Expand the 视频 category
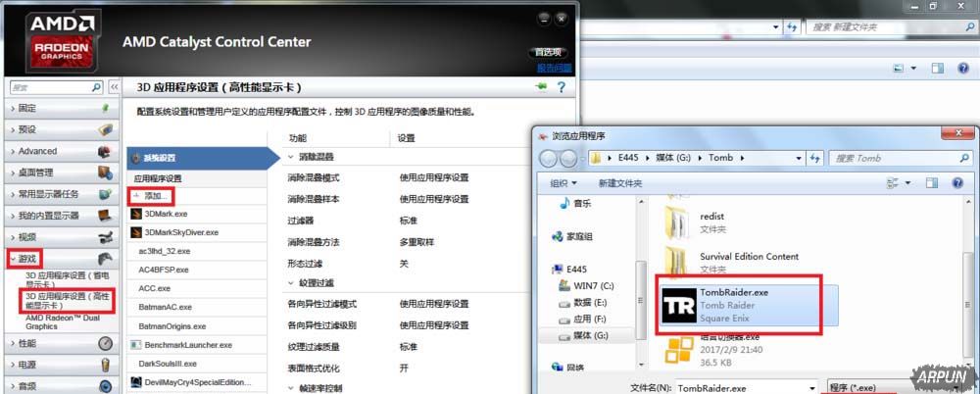The width and height of the screenshot is (980, 394). [14, 237]
